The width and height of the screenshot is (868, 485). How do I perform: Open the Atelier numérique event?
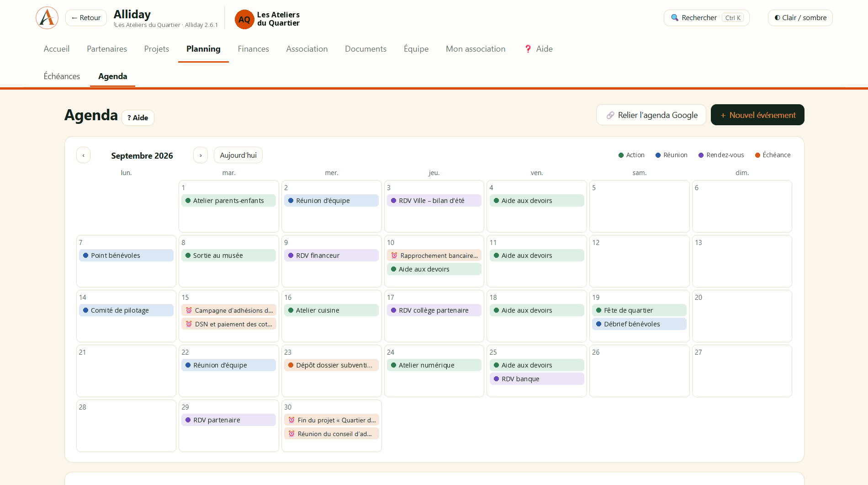(434, 365)
